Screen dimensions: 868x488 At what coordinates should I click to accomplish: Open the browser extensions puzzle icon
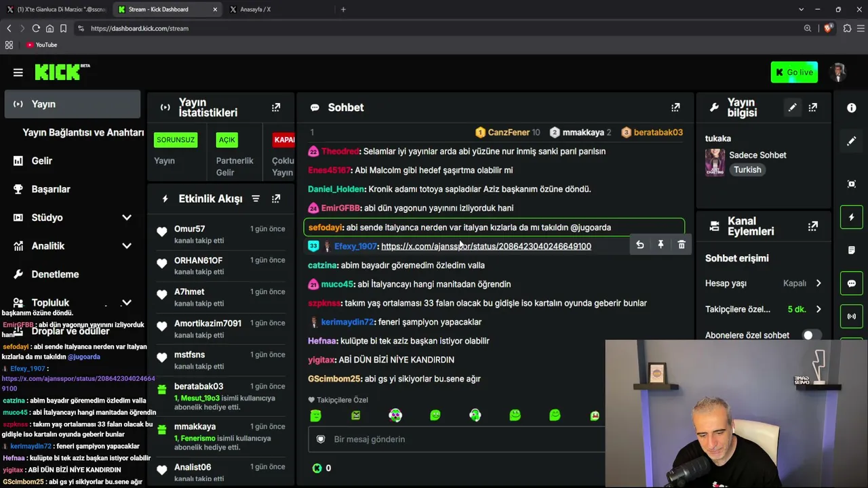coord(847,28)
